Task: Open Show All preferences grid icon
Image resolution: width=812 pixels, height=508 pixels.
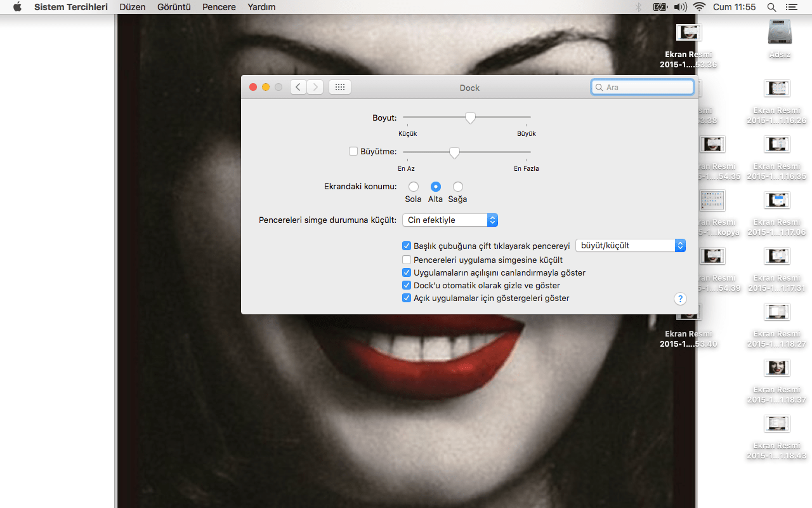Action: click(x=339, y=87)
